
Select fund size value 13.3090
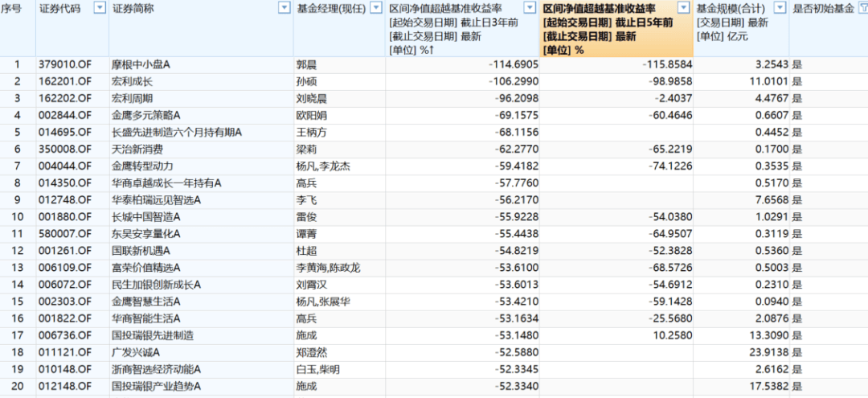click(x=771, y=335)
